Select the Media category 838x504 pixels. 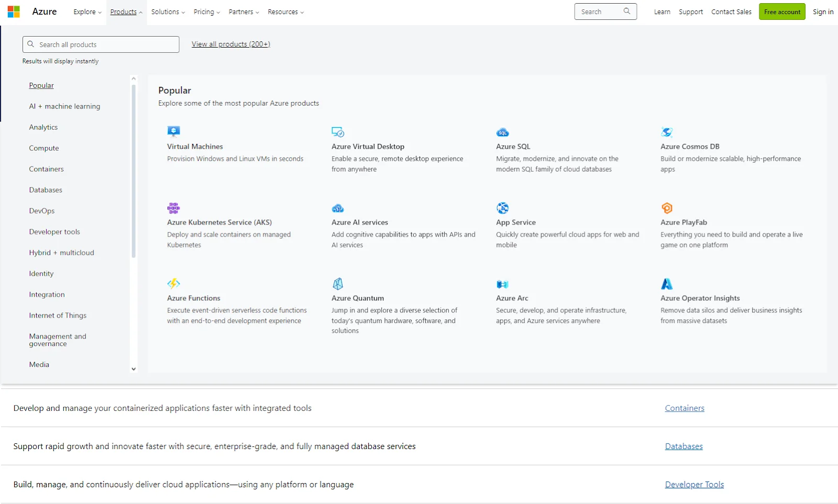tap(39, 365)
